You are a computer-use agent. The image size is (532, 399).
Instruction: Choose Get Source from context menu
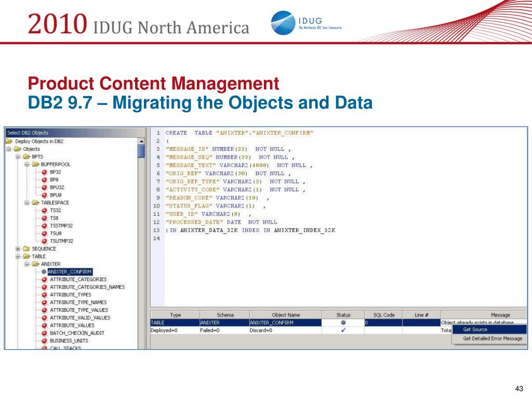click(x=489, y=329)
